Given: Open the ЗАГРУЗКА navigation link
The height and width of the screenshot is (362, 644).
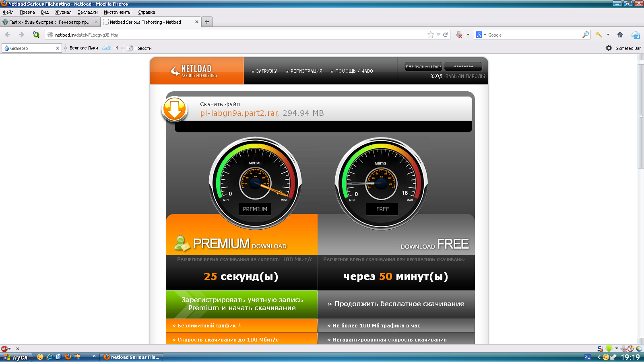Looking at the screenshot, I should click(267, 71).
